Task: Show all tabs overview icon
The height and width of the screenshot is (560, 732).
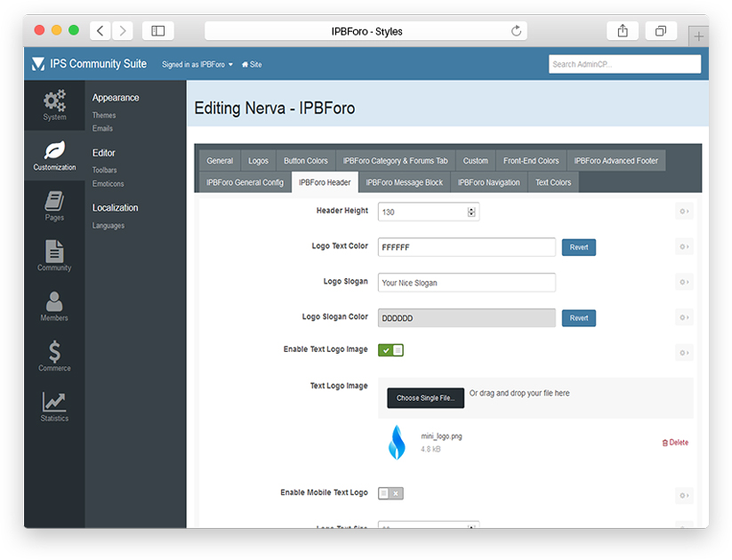Action: [661, 31]
